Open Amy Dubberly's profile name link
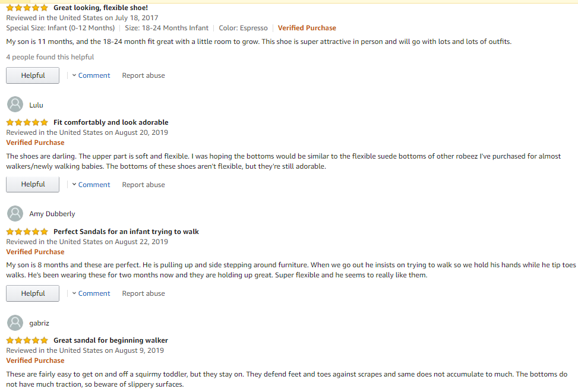 [x=52, y=214]
